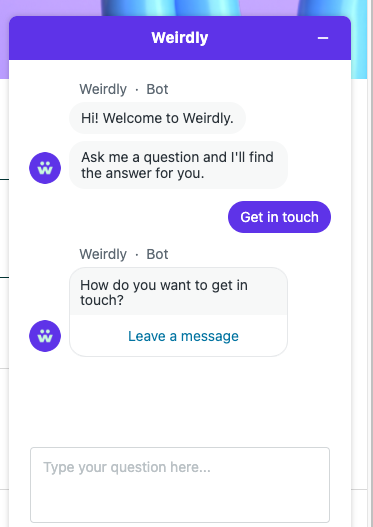Click "How do you want to get in touch?" text

pyautogui.click(x=164, y=292)
